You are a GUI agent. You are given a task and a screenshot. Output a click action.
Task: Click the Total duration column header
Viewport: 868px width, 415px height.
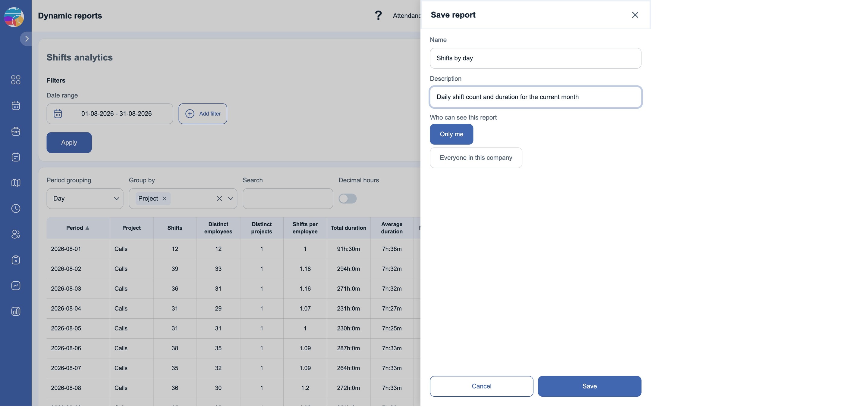click(x=348, y=228)
